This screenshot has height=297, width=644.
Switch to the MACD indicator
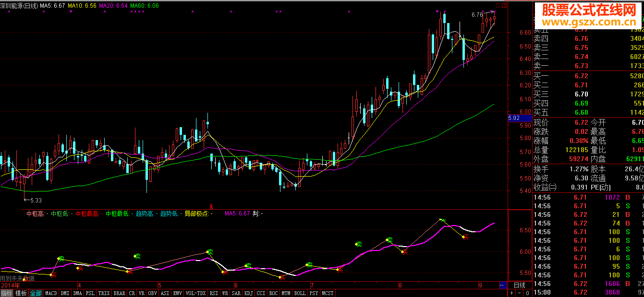(x=51, y=293)
